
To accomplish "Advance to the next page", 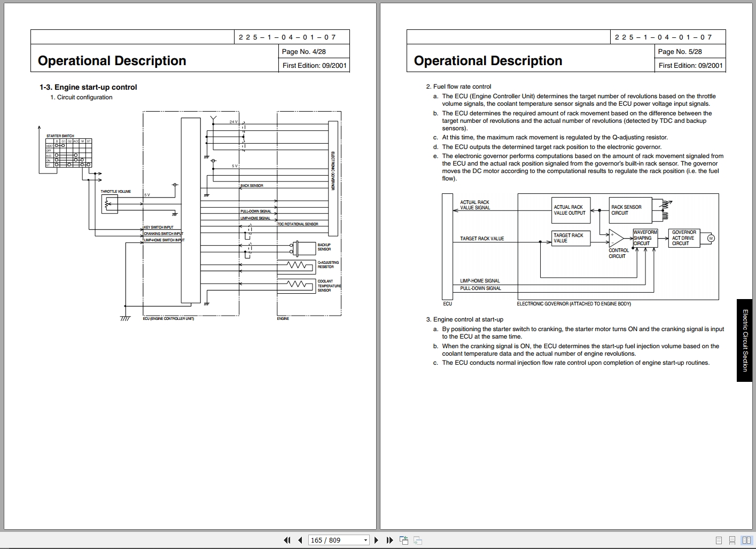I will [x=377, y=540].
